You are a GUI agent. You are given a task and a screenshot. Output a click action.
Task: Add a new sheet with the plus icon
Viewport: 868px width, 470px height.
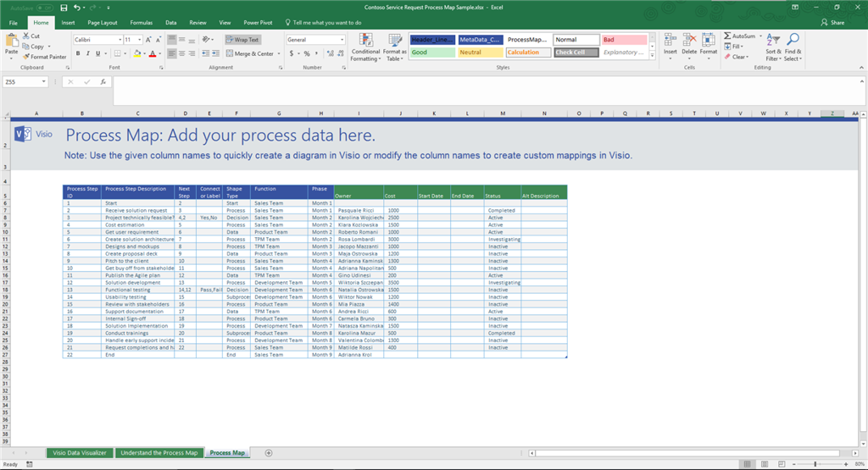click(269, 453)
